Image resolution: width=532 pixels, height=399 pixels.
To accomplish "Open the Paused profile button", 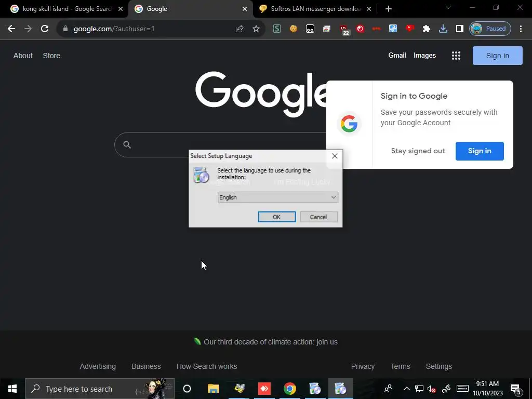I will click(x=490, y=29).
